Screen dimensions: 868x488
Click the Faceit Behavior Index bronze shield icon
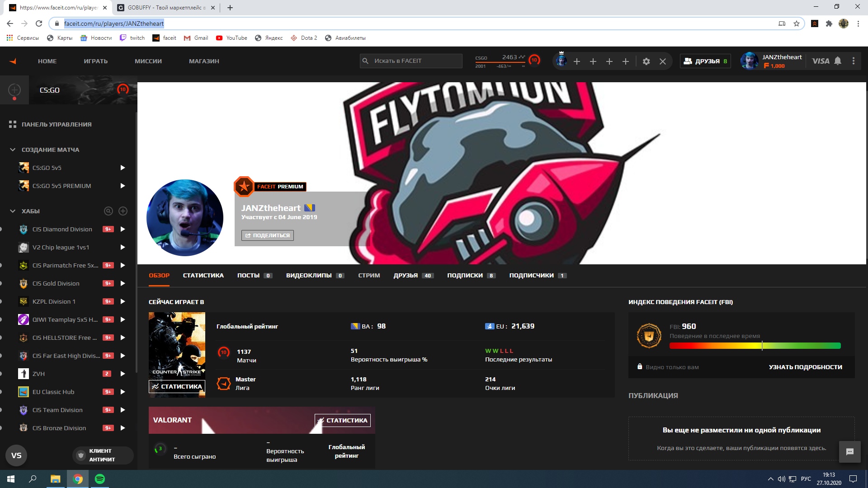pos(648,334)
